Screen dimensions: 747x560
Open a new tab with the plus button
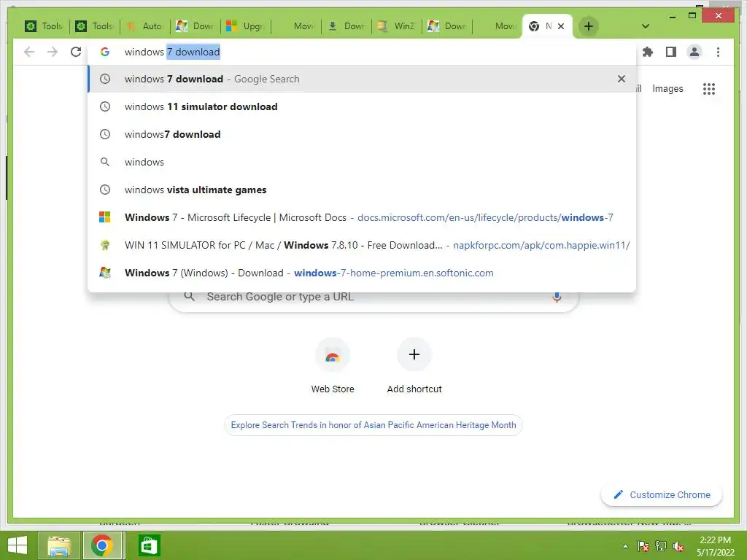(x=589, y=26)
